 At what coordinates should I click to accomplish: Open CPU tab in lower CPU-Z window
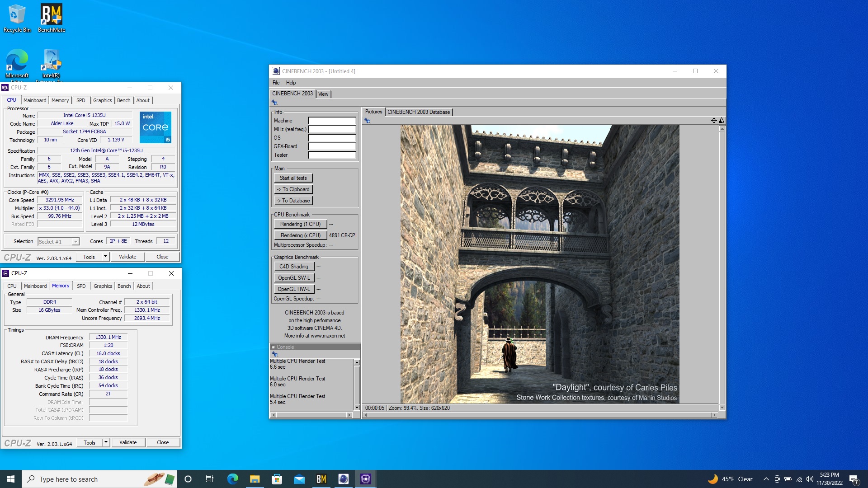(x=12, y=286)
